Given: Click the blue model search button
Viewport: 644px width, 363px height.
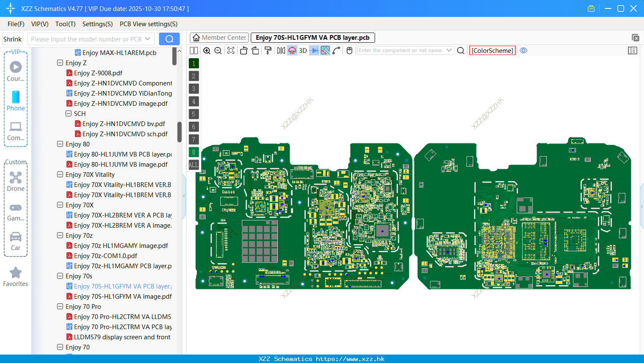Looking at the screenshot, I should (169, 39).
